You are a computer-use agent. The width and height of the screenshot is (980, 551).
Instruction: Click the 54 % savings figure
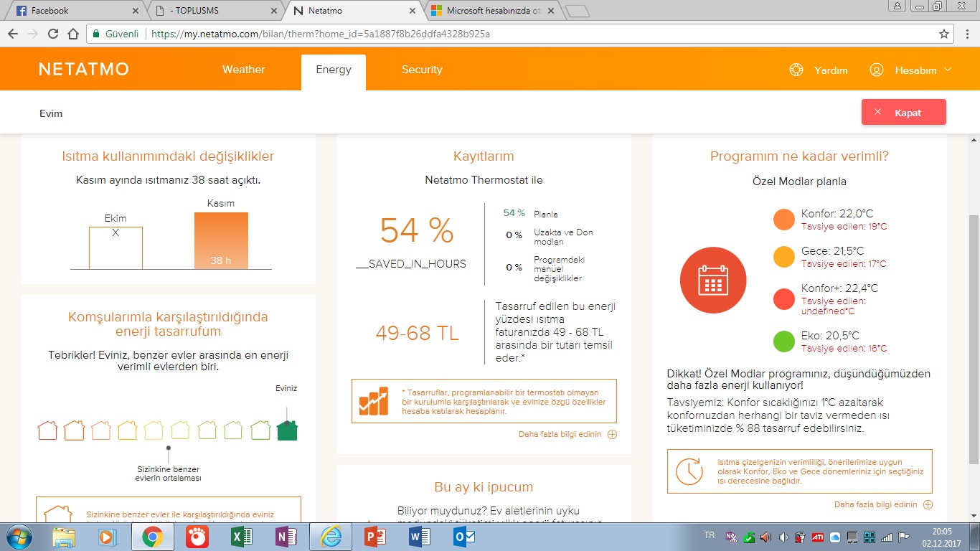click(x=417, y=231)
